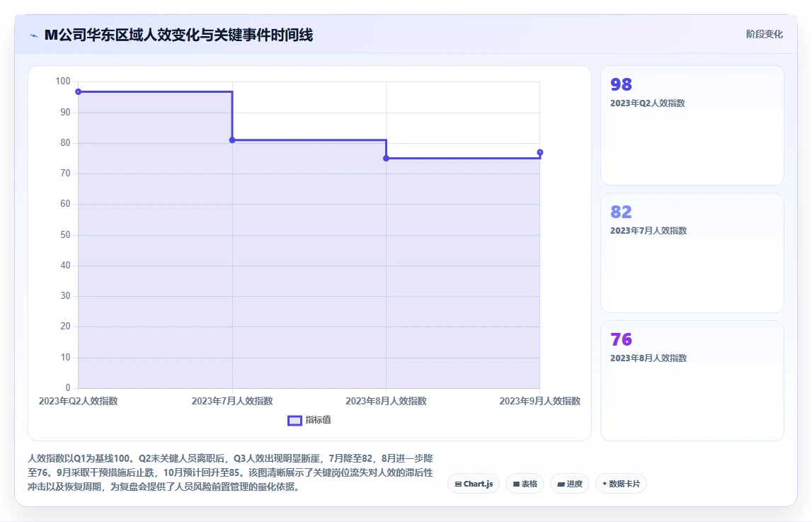
Task: Select the 表格 tag
Action: [525, 484]
